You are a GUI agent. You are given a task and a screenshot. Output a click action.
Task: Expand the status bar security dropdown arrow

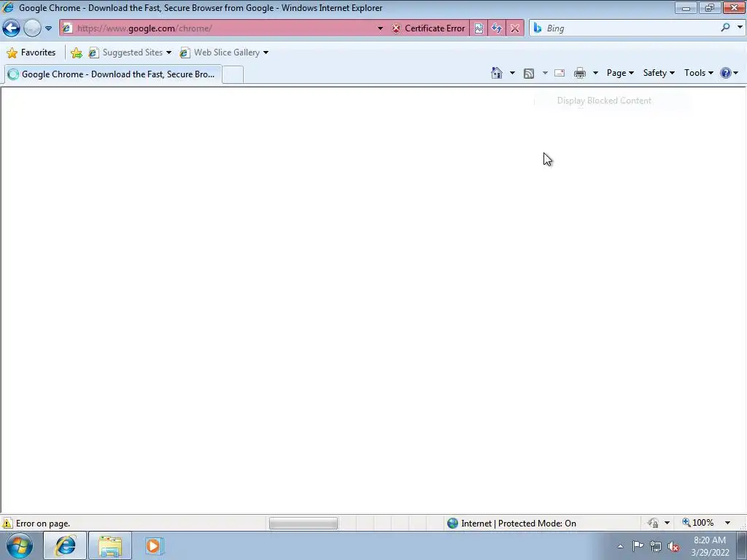click(667, 523)
